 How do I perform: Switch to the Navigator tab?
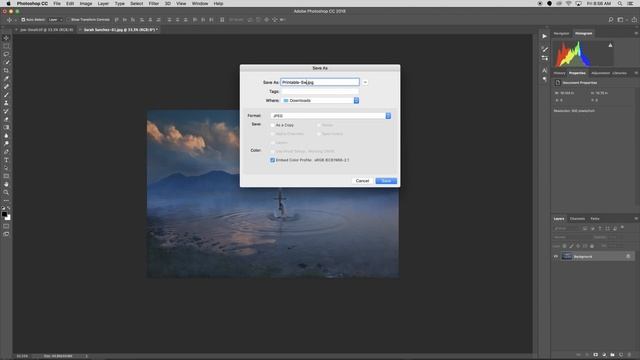[x=561, y=33]
